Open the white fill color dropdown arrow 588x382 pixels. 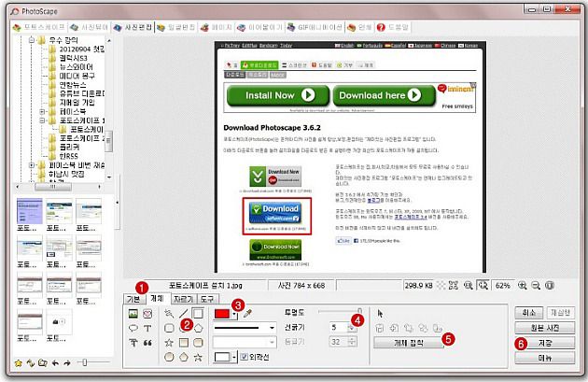234,357
